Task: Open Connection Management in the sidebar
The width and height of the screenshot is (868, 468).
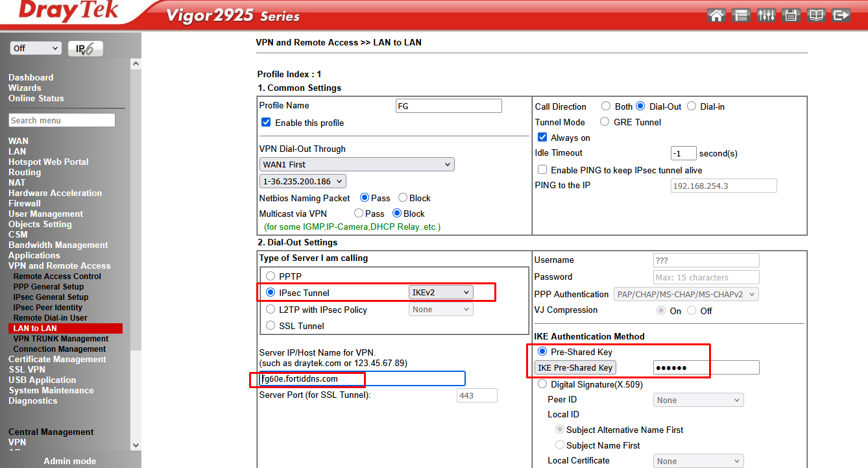Action: 60,349
